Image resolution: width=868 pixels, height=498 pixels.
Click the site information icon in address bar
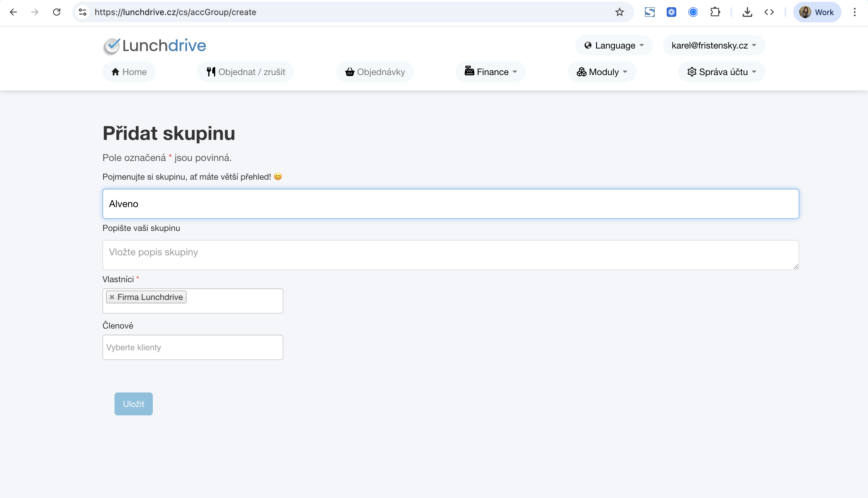tap(82, 12)
